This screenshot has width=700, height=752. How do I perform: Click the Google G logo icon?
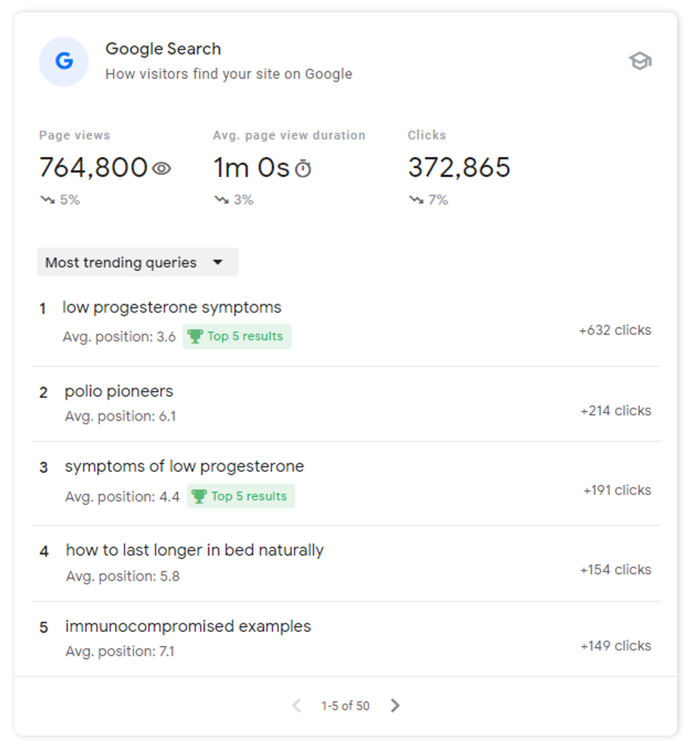[64, 61]
